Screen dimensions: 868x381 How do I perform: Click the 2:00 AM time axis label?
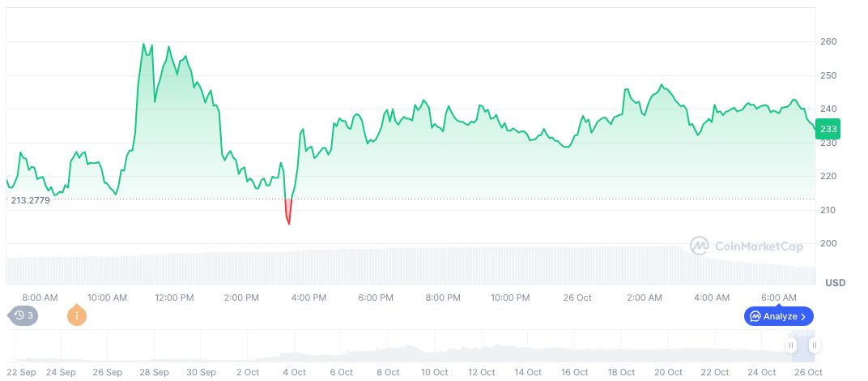click(x=645, y=298)
